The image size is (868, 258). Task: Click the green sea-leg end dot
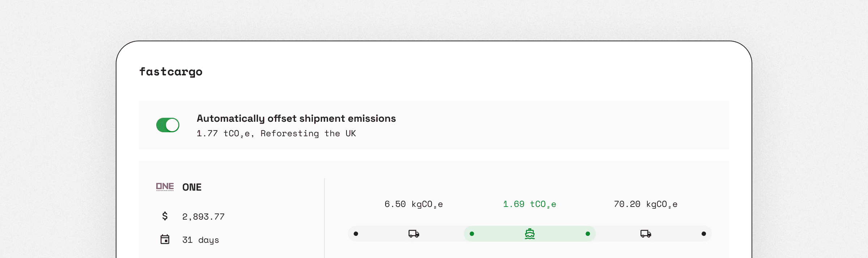(588, 234)
